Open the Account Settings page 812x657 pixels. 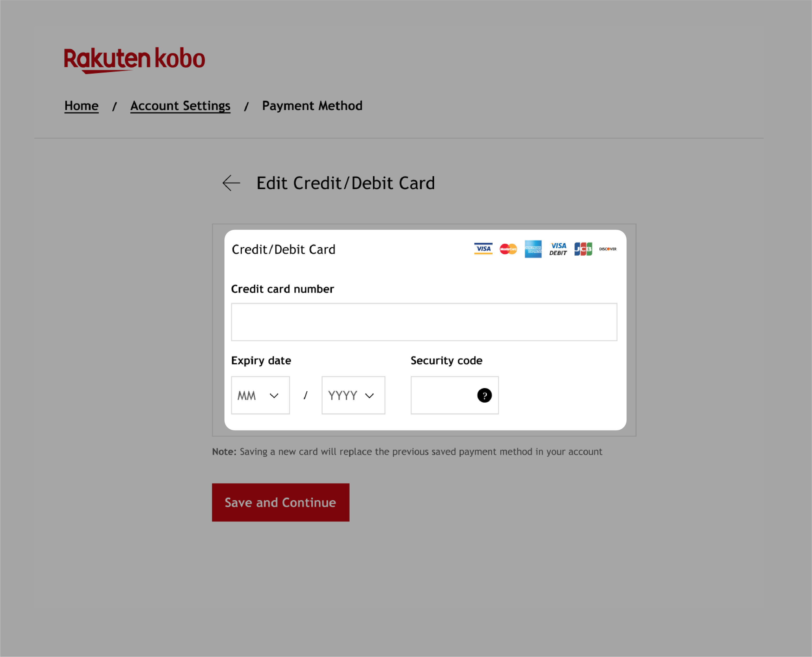pyautogui.click(x=180, y=106)
